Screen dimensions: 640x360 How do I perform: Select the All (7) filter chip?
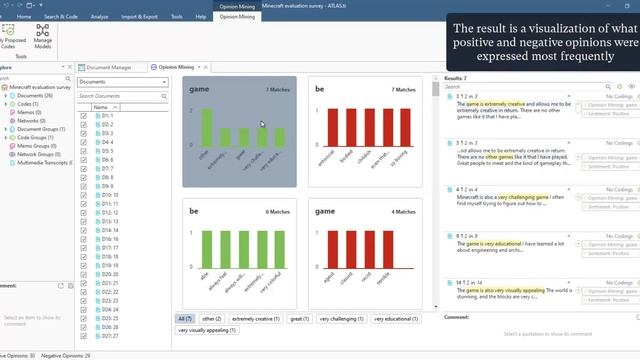[185, 319]
